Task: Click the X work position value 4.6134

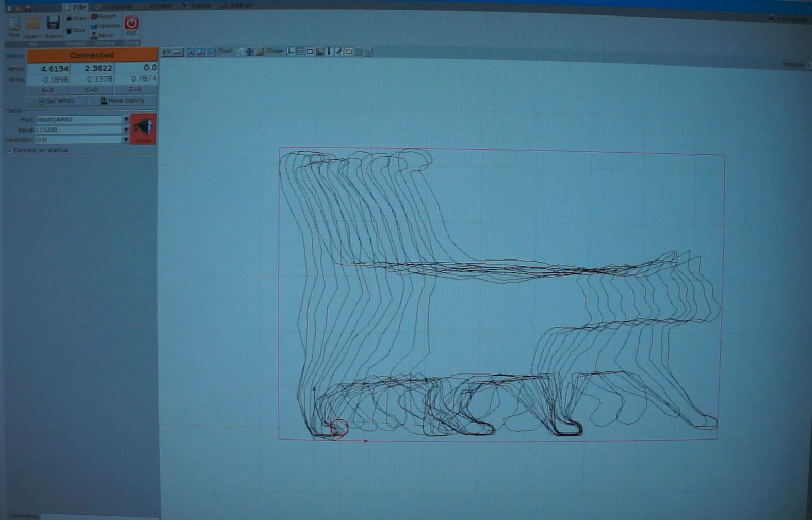Action: point(48,69)
